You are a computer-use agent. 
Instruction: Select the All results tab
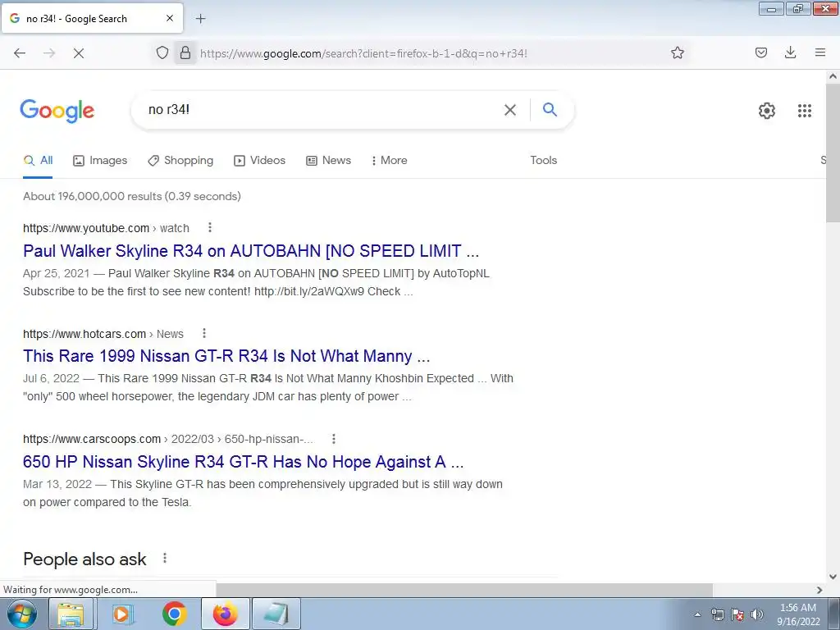click(x=38, y=160)
